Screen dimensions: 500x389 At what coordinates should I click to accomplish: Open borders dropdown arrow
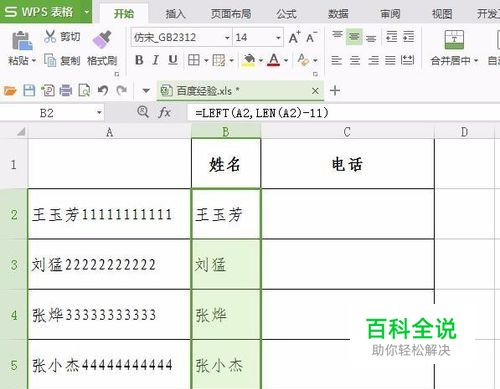(206, 61)
